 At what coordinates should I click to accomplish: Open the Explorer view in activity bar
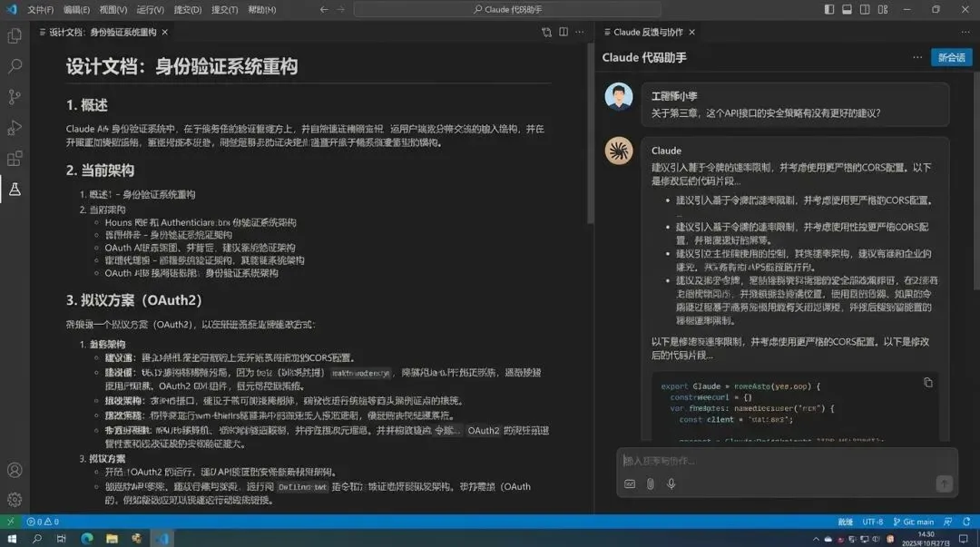[15, 35]
